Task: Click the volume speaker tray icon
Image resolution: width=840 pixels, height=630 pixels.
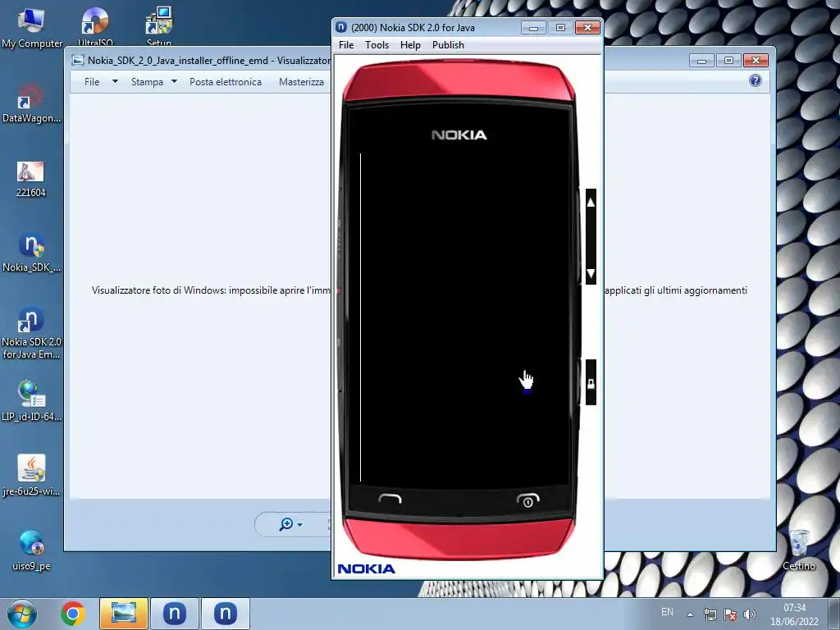Action: click(750, 614)
